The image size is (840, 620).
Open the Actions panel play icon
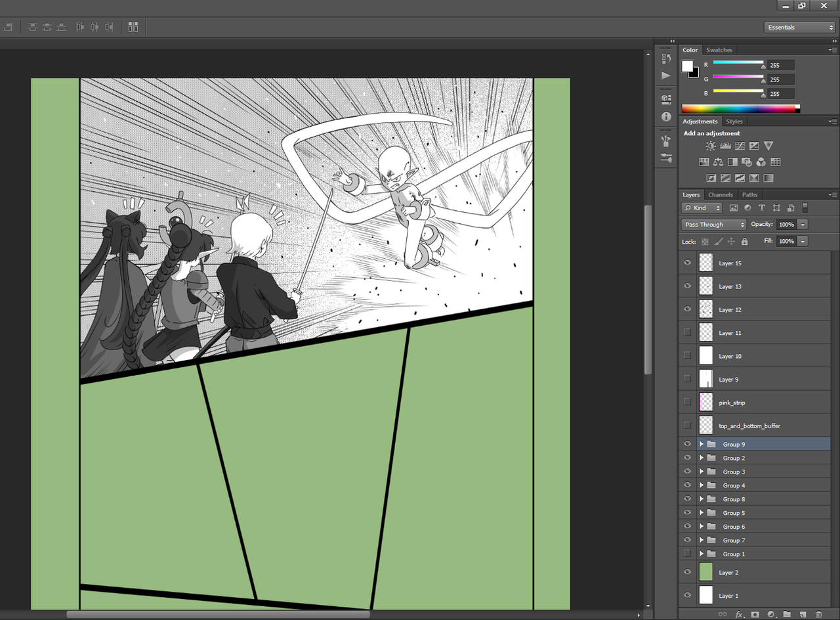666,76
